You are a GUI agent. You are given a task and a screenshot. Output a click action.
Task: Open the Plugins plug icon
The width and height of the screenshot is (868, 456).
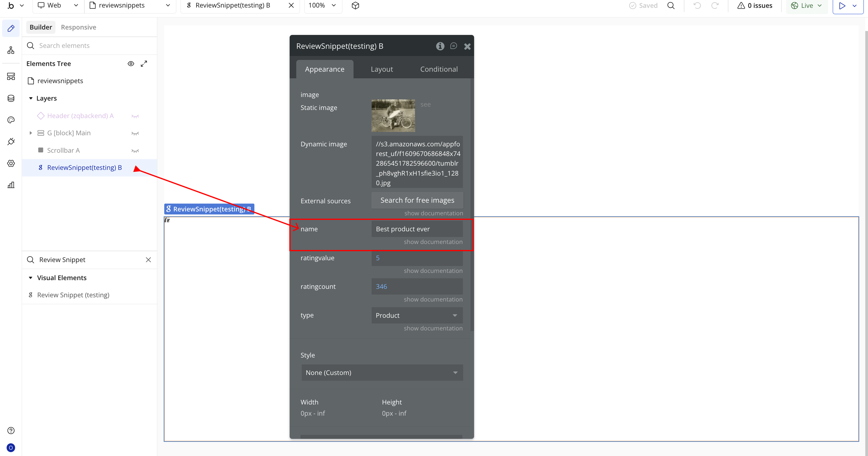pos(11,142)
